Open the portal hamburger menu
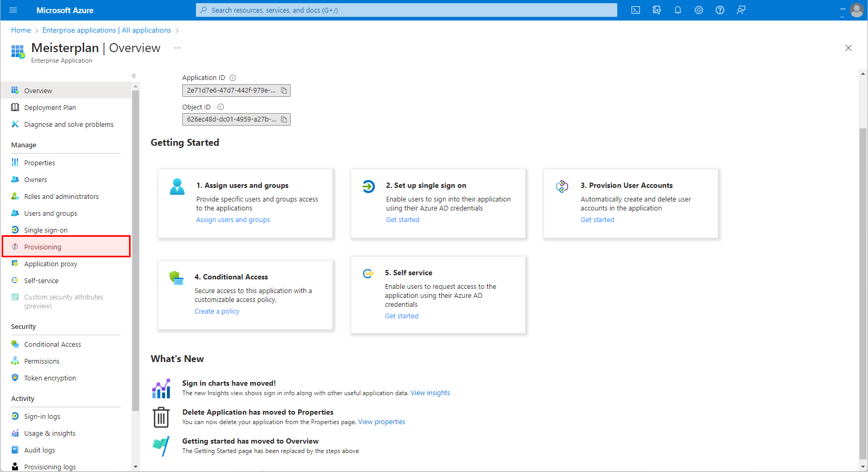Screen dimensions: 868x472 tap(14, 10)
